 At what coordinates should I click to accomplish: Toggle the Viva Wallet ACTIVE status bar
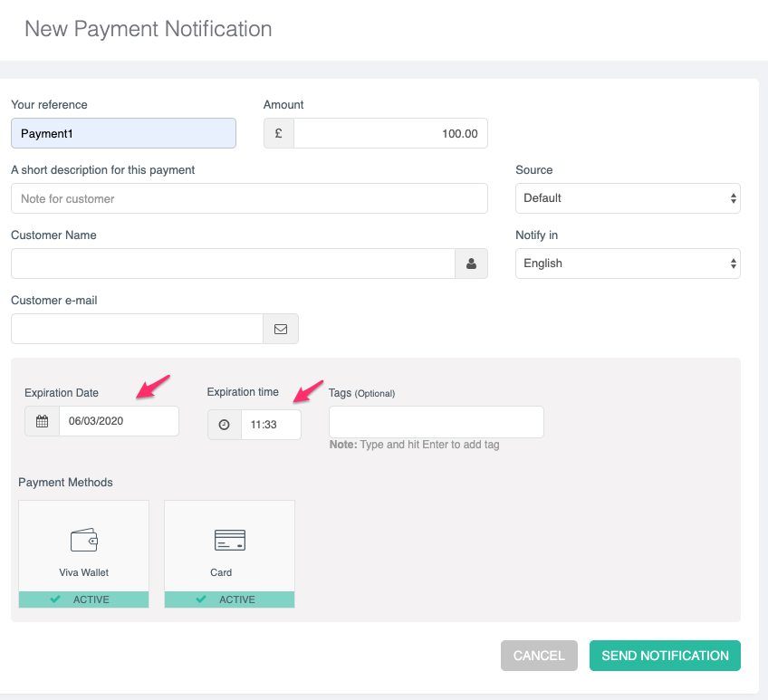tap(83, 599)
